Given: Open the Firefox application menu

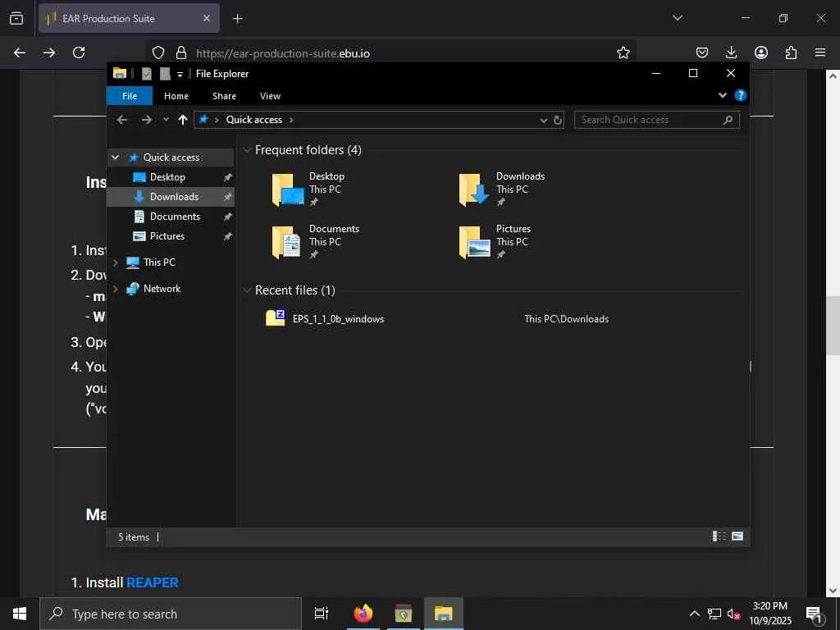Looking at the screenshot, I should click(x=820, y=52).
